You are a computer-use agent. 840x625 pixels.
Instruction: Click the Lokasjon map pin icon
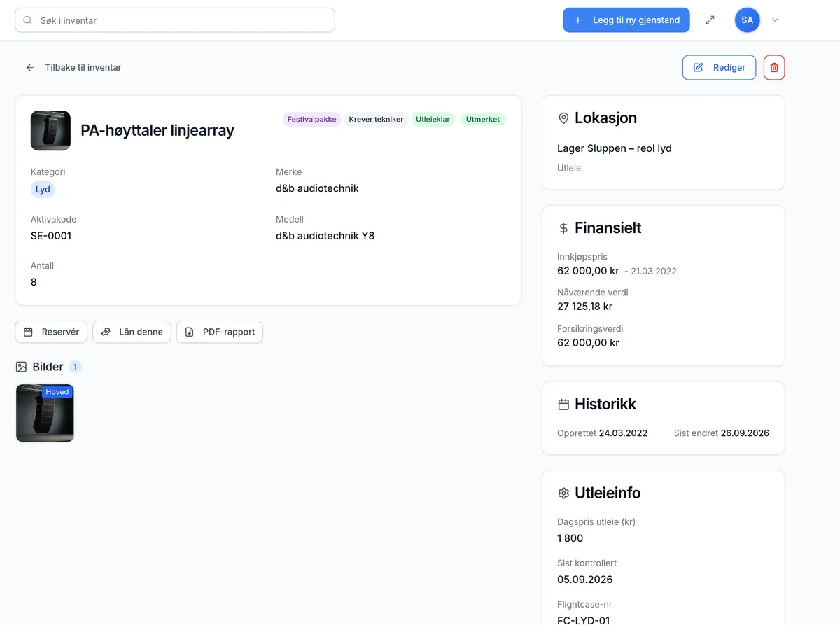click(x=563, y=118)
